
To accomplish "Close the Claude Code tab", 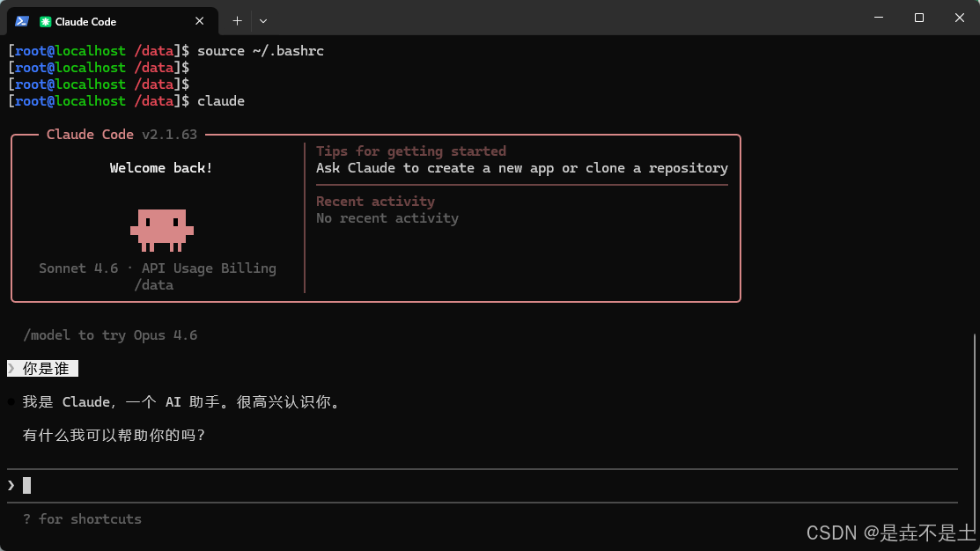I will 199,21.
